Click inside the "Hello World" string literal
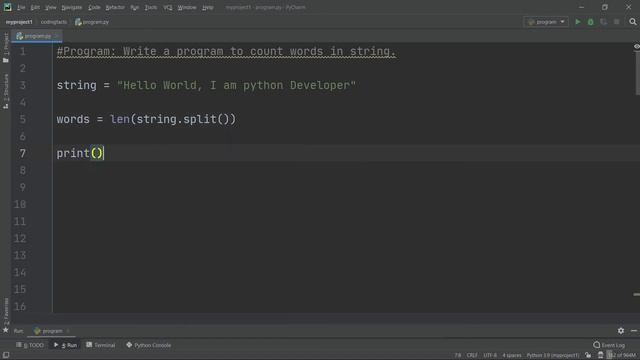640x360 pixels. (236, 85)
